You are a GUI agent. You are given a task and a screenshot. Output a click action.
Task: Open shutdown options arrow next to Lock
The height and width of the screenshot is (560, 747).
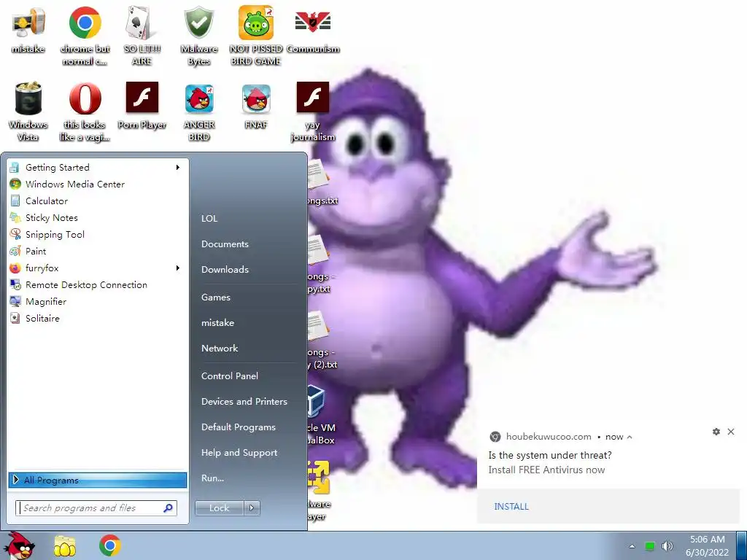coord(252,508)
